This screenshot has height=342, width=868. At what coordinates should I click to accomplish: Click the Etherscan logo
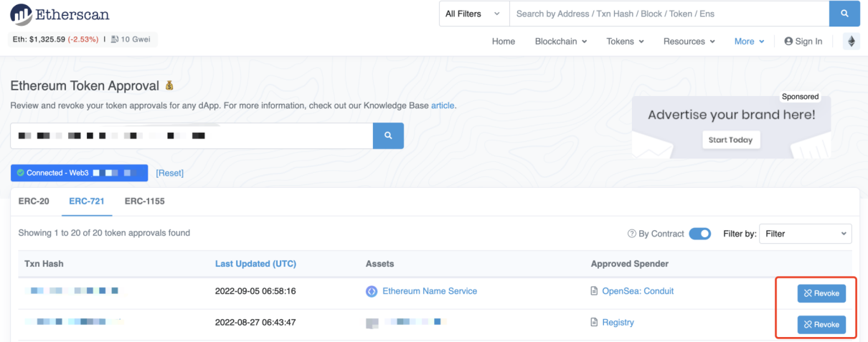coord(60,14)
